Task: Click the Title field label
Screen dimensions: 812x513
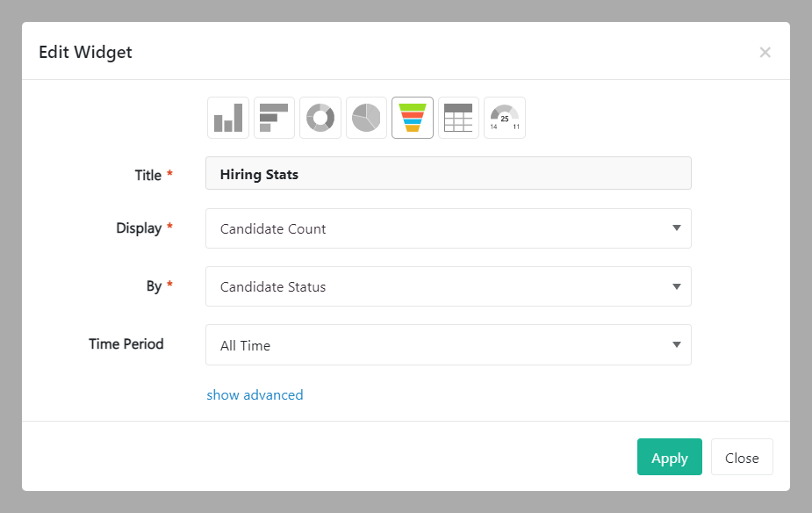Action: [x=147, y=176]
